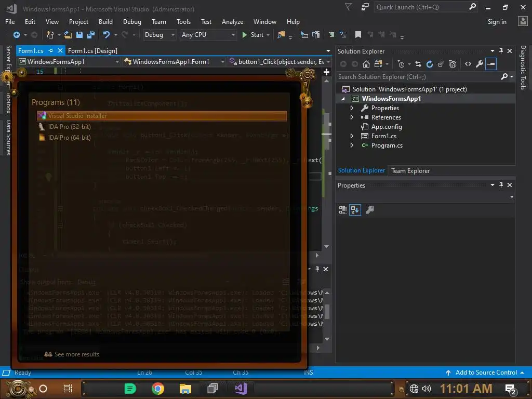Refresh Solution Explorer with the Refresh icon
Screen dimensions: 532x399
[x=430, y=64]
